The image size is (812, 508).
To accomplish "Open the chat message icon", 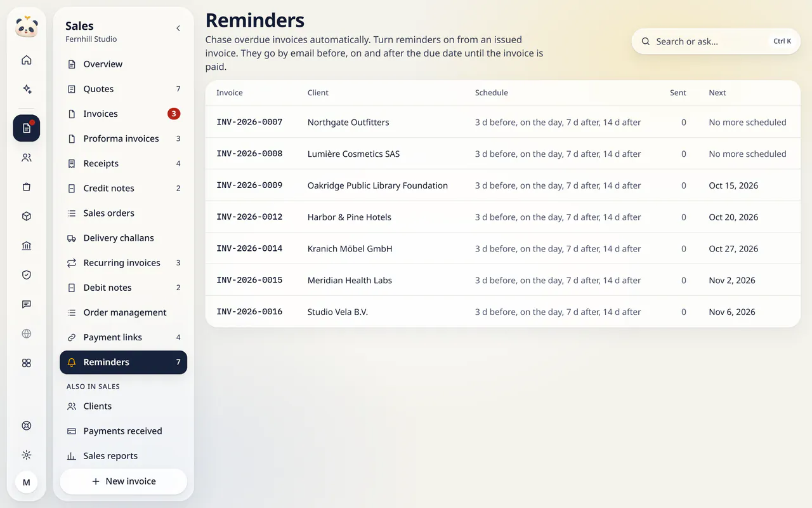I will point(27,304).
